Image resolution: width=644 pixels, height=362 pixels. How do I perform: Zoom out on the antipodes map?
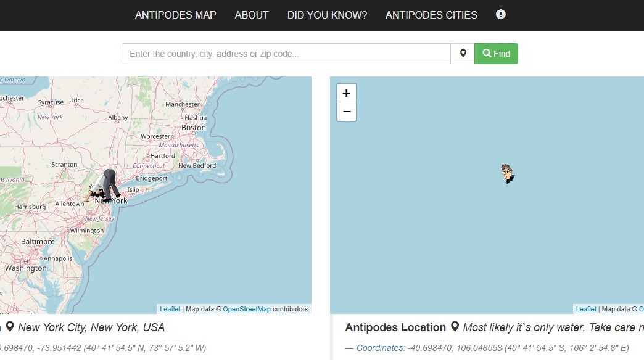pos(346,112)
